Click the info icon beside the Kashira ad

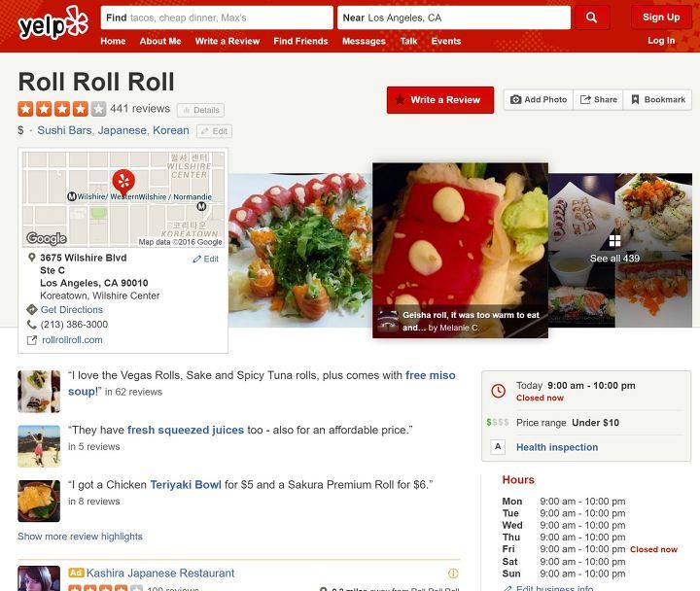click(x=453, y=574)
